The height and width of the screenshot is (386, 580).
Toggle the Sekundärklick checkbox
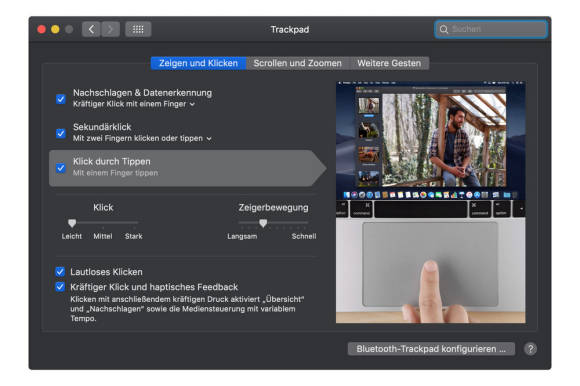pos(61,133)
